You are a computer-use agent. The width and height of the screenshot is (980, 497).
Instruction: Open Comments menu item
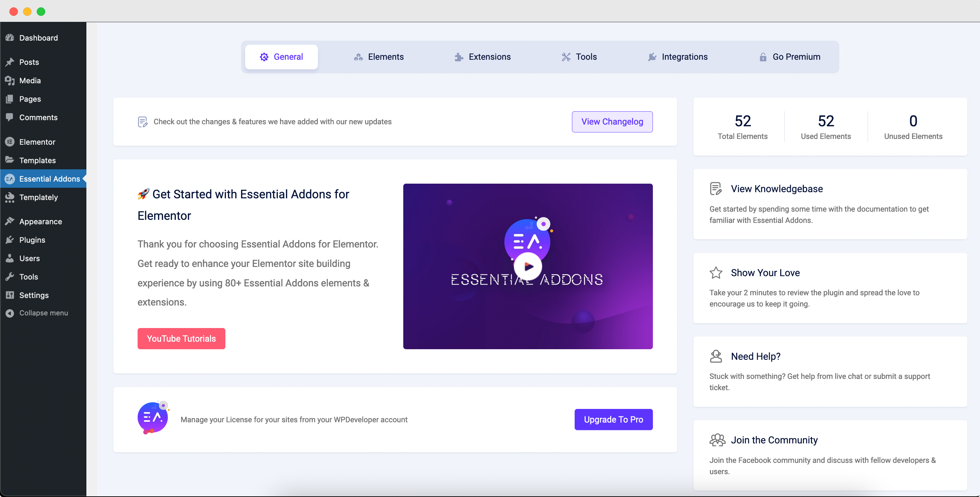click(x=43, y=117)
